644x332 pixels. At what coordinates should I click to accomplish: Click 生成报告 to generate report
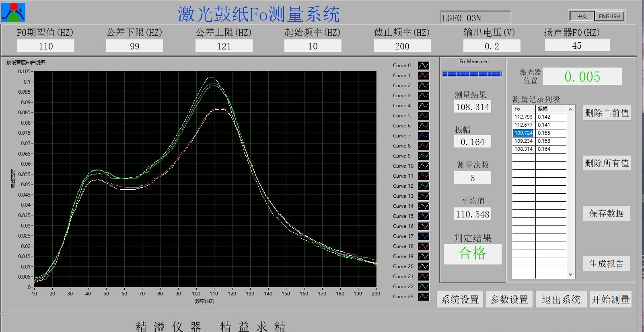pos(607,264)
